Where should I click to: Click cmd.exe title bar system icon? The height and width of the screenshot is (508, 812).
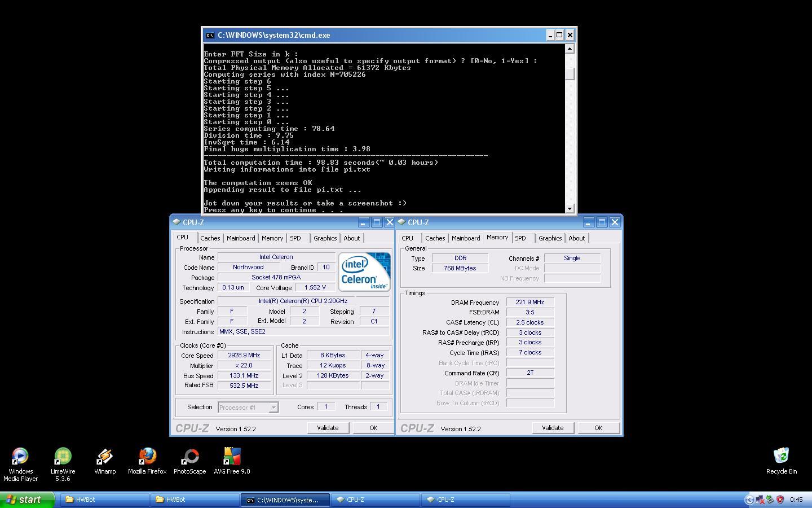pyautogui.click(x=210, y=35)
